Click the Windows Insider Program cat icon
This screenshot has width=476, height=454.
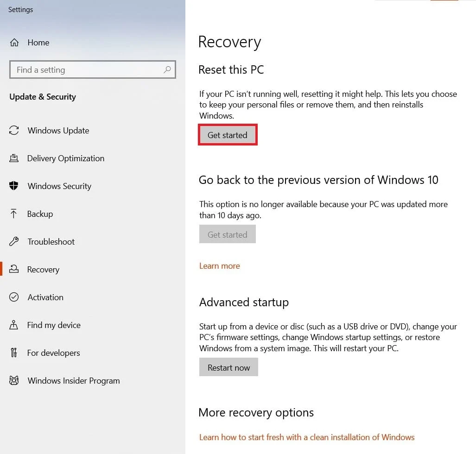[14, 381]
